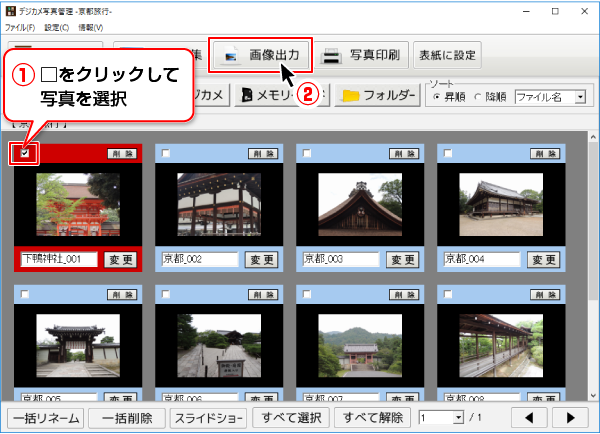Check the checkbox for 京都_008 photo
The image size is (600, 434).
[448, 294]
